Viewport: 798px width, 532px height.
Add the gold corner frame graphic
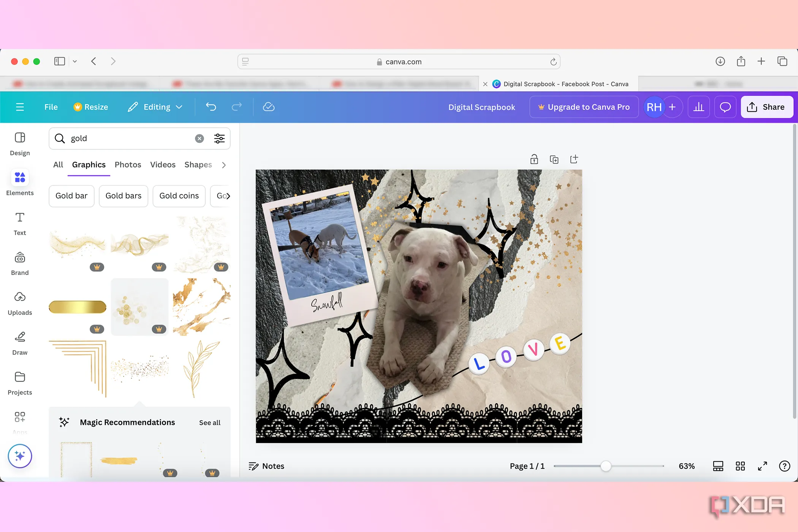point(78,369)
